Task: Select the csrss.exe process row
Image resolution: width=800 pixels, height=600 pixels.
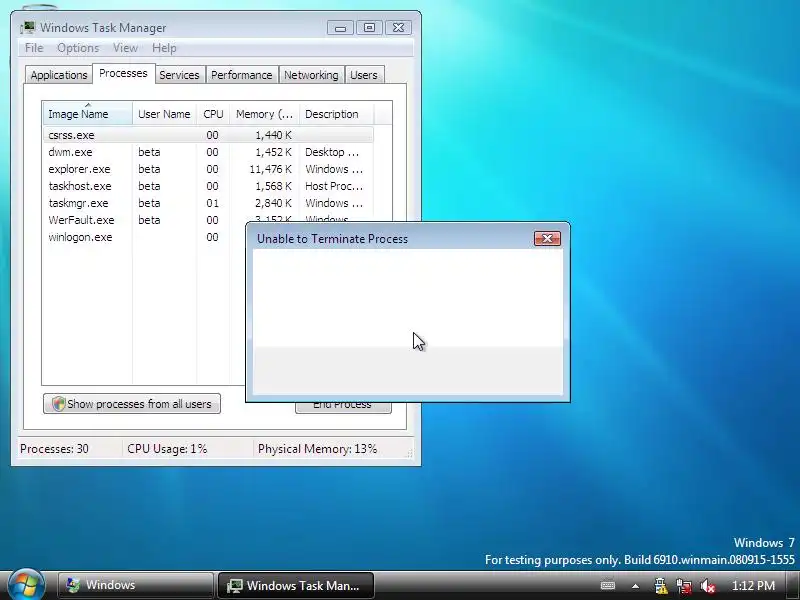Action: tap(208, 135)
